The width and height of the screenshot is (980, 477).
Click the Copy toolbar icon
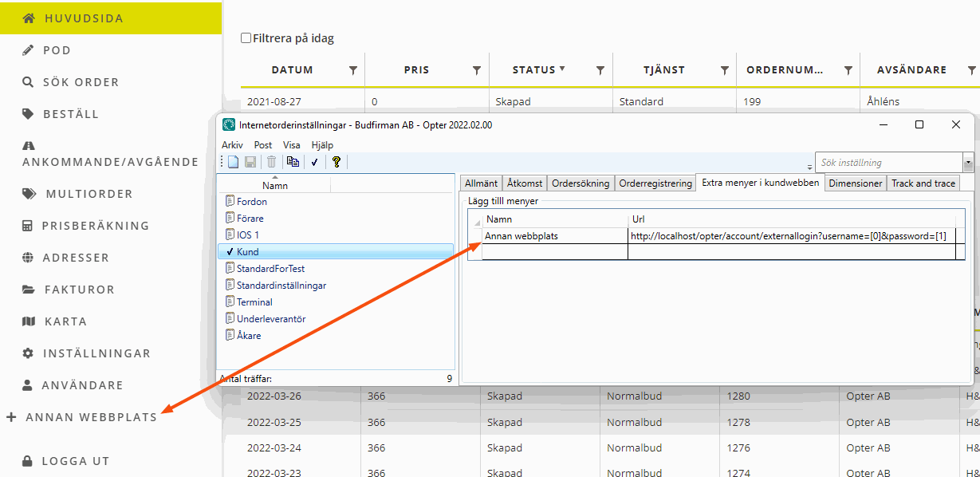(293, 162)
